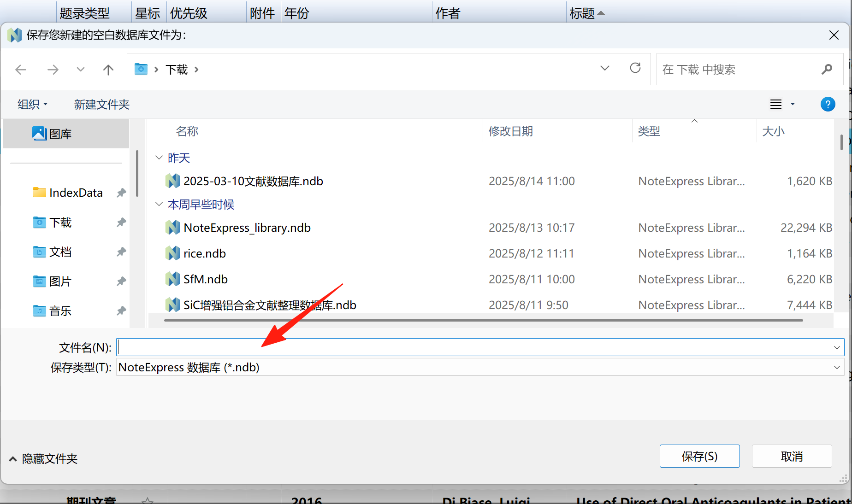Click the pin icon next to 图片

[121, 281]
